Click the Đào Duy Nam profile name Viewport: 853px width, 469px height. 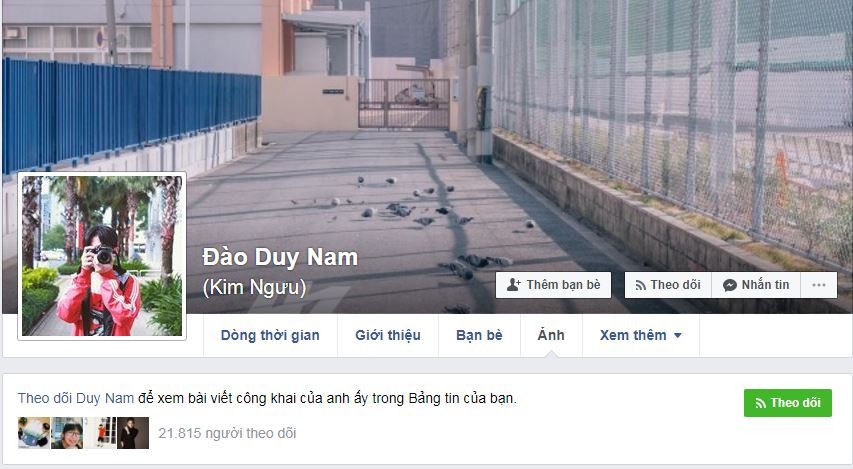coord(280,257)
